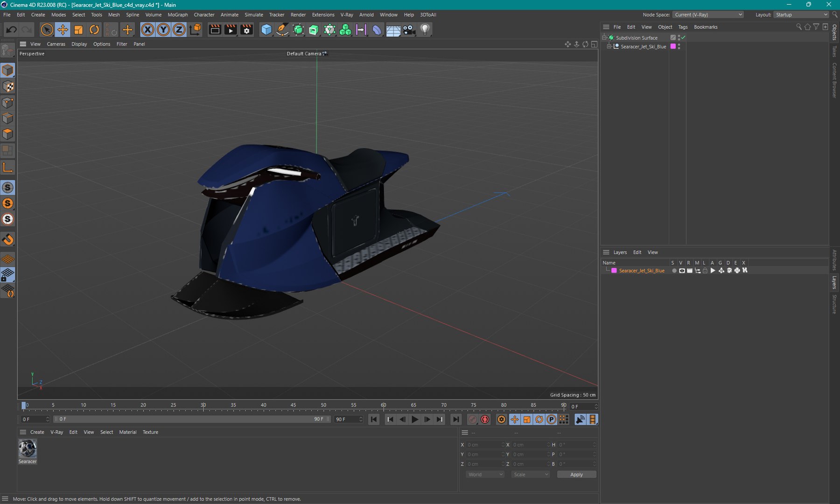Toggle layer visibility eye icon
840x504 pixels.
pyautogui.click(x=682, y=271)
